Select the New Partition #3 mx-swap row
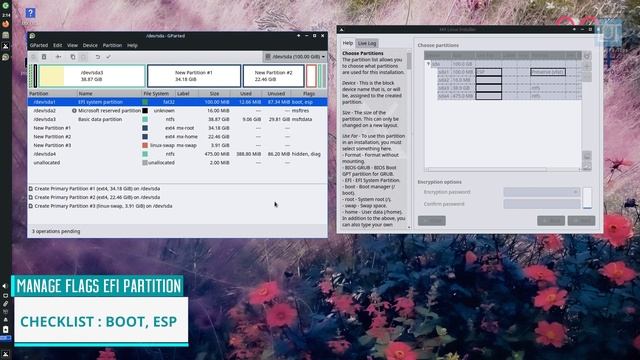The height and width of the screenshot is (360, 640). [x=178, y=145]
